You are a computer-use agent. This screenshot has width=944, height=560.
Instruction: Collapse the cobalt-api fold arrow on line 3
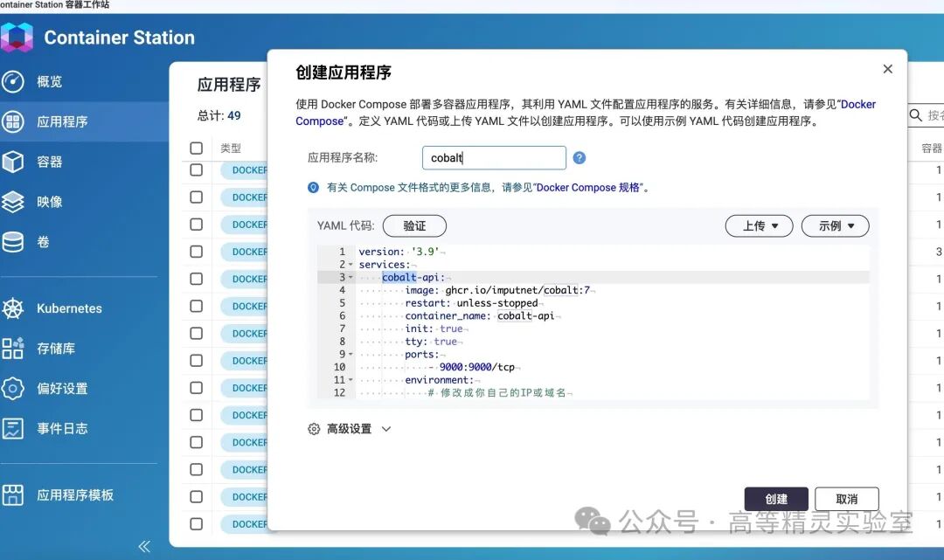tap(351, 277)
